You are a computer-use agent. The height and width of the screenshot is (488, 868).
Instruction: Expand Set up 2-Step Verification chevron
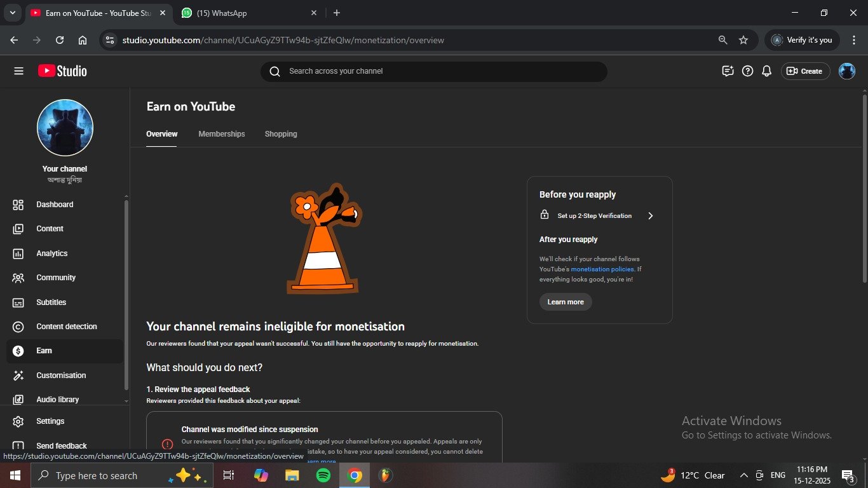(x=650, y=216)
